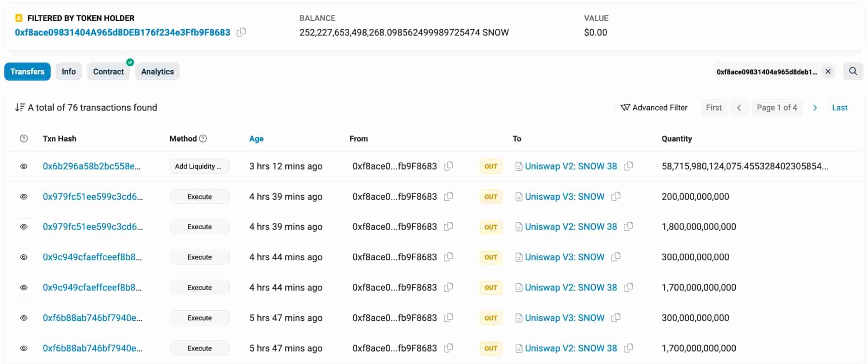Click eye icon for last 0xf6b88ab746bf7940e row
Screen dimensions: 868x364
(x=24, y=348)
